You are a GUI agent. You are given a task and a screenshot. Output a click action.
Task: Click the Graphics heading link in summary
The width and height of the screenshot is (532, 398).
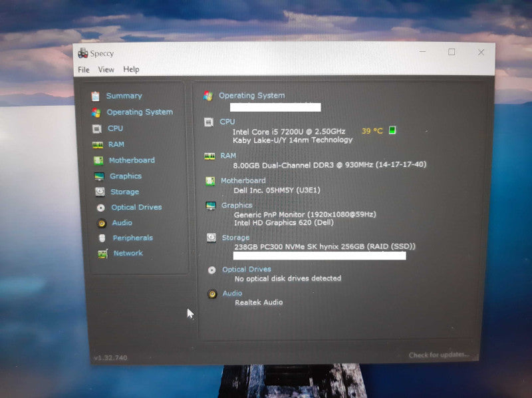(x=237, y=205)
